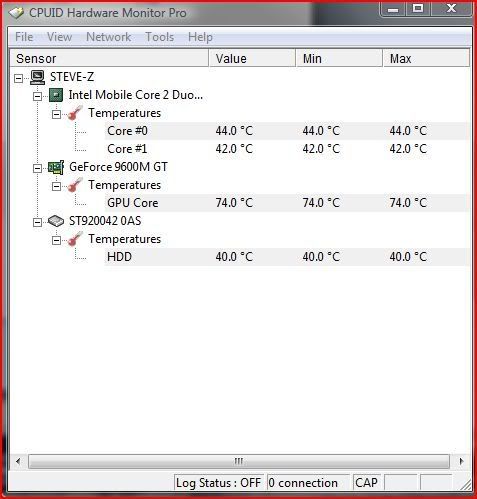Click Core #1 min value 42.0 °C

point(321,149)
